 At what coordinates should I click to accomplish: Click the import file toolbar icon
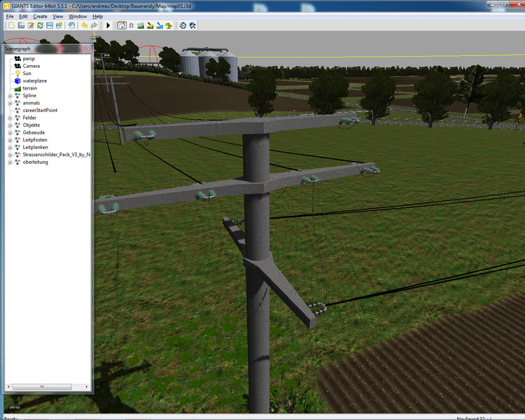[71, 25]
